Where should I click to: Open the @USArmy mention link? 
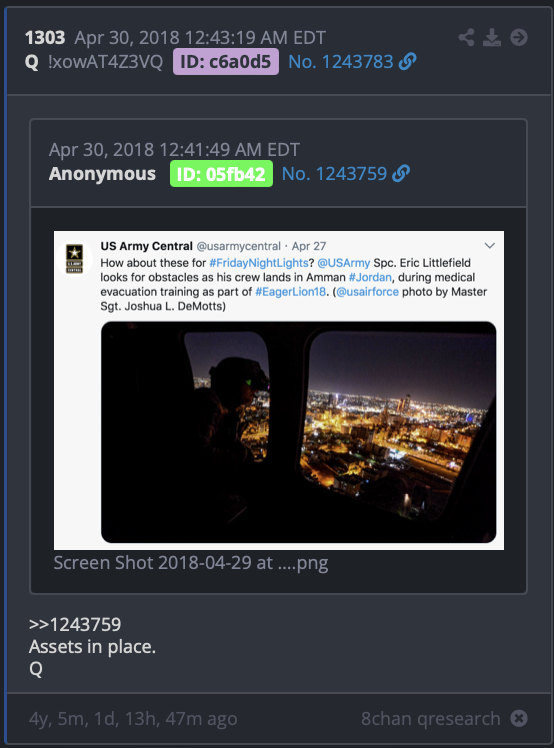pos(344,263)
